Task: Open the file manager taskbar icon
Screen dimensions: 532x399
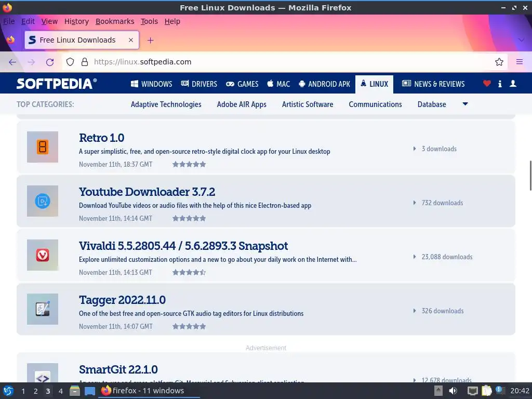Action: [x=75, y=391]
